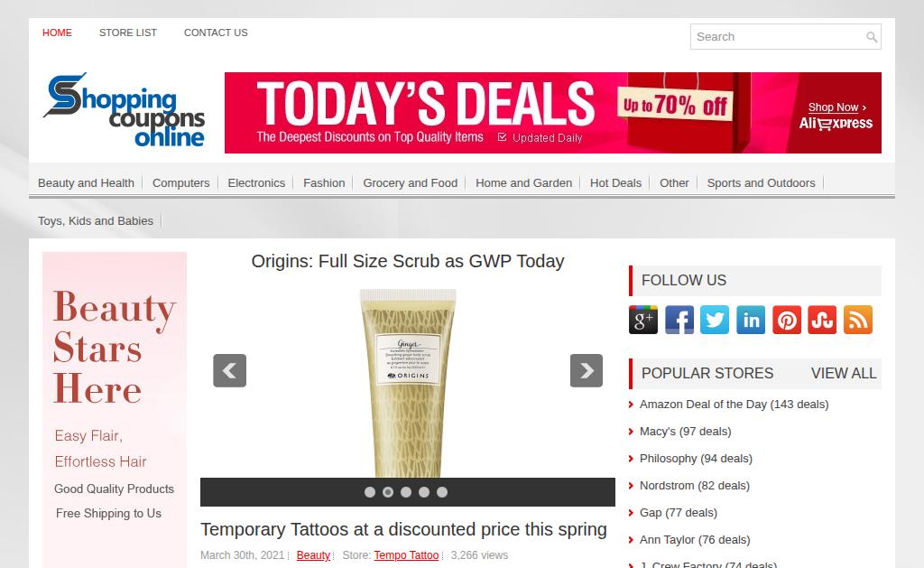Open the Hot Deals category

[615, 182]
